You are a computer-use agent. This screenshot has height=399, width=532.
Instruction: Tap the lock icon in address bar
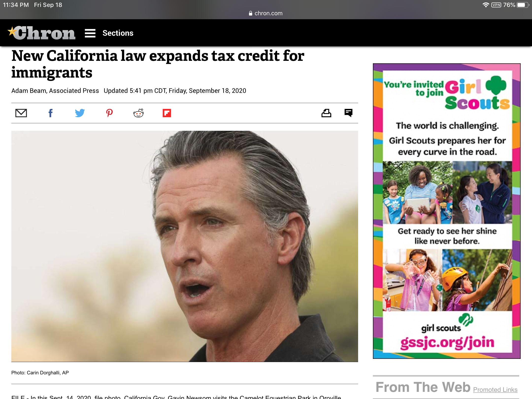click(x=250, y=13)
